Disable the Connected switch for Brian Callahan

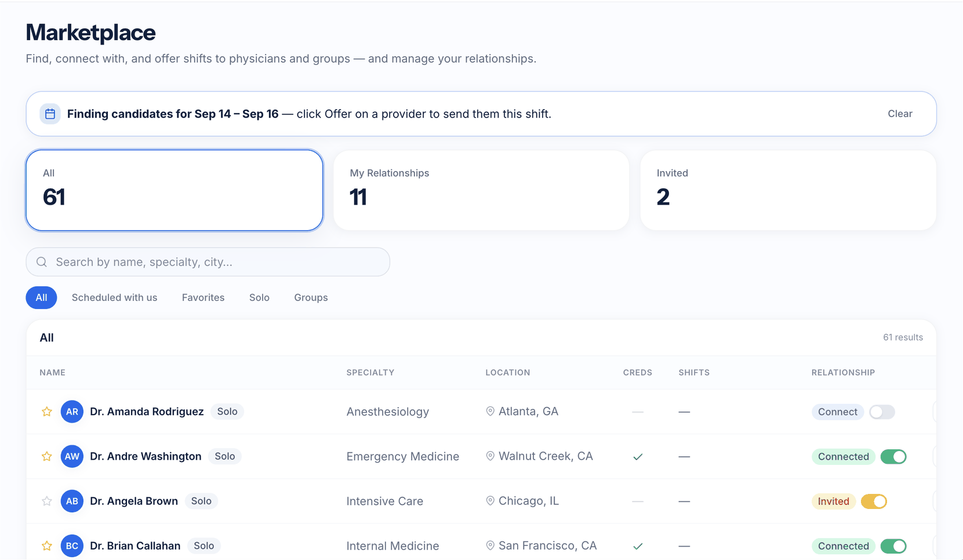tap(893, 546)
